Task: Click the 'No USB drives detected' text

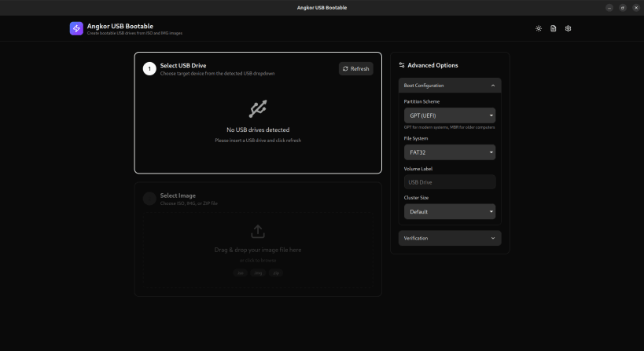Action: click(x=258, y=130)
